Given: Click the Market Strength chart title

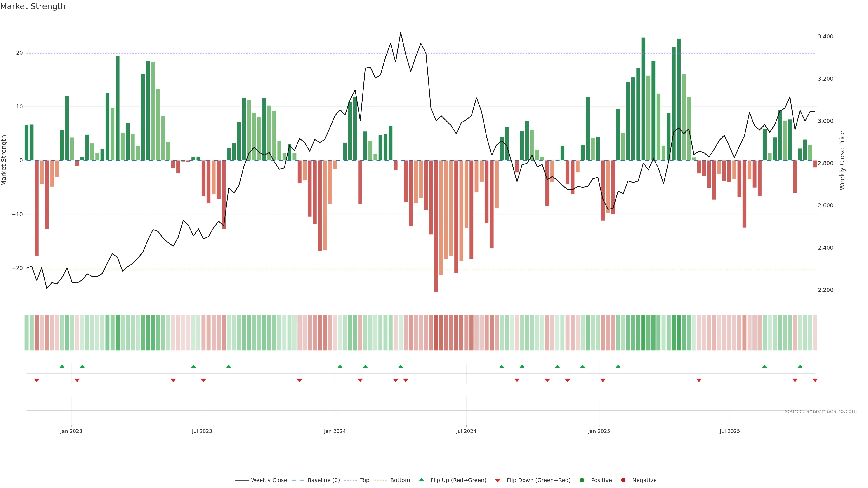Looking at the screenshot, I should (33, 6).
